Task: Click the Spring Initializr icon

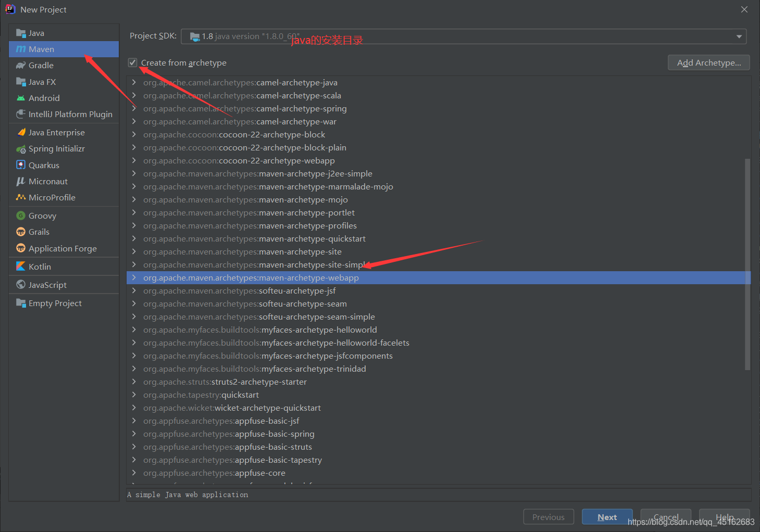Action: [21, 149]
